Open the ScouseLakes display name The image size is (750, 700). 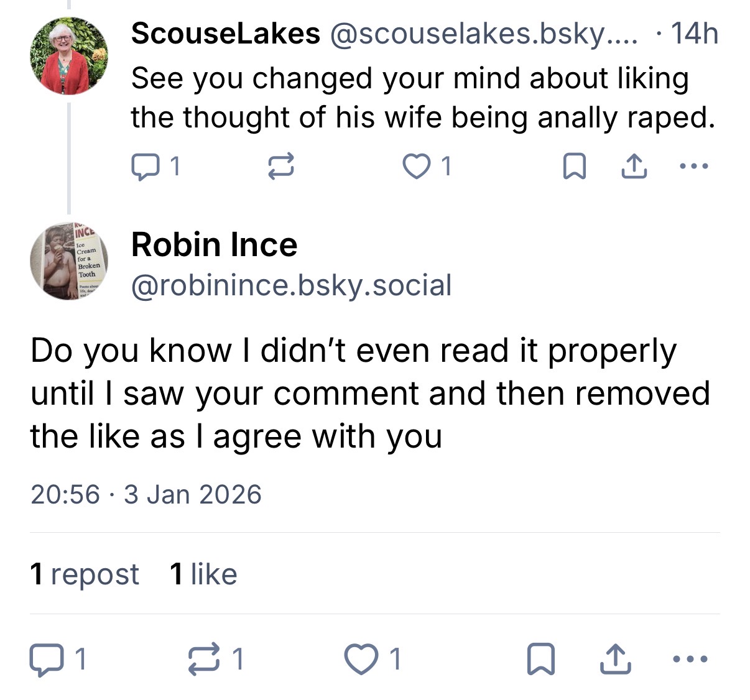point(225,34)
